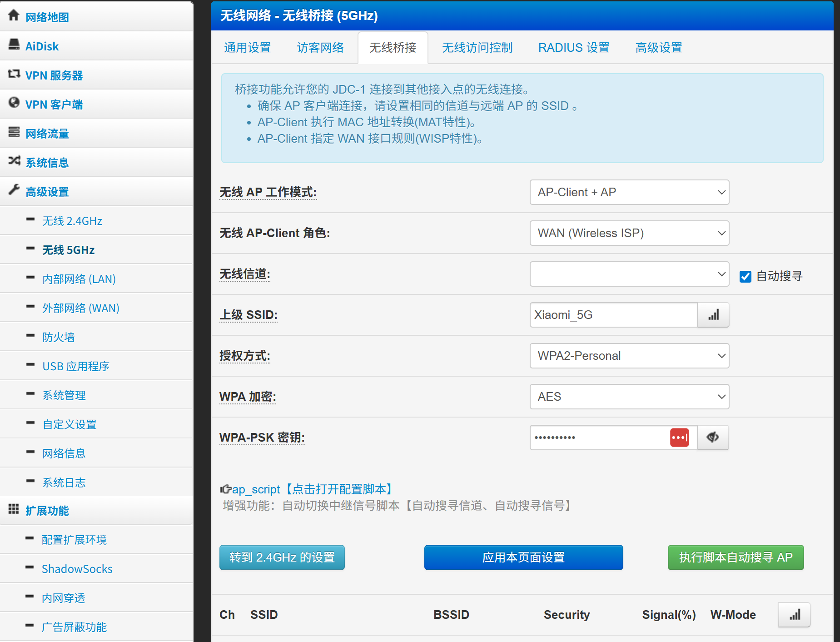This screenshot has width=840, height=642.
Task: Toggle the 自动搜寻 checkbox
Action: [745, 276]
